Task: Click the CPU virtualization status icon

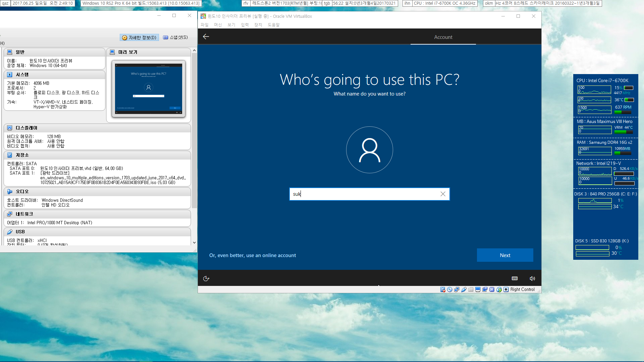Action: coord(492,290)
